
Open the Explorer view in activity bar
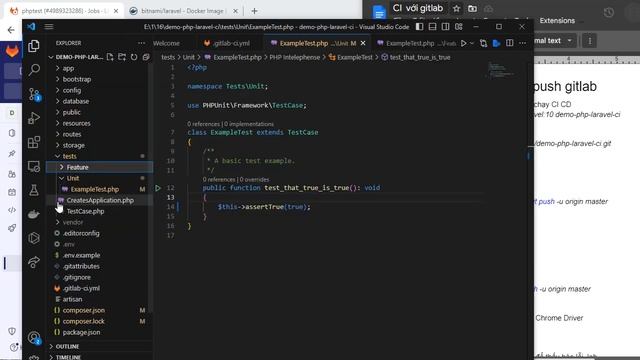34,46
